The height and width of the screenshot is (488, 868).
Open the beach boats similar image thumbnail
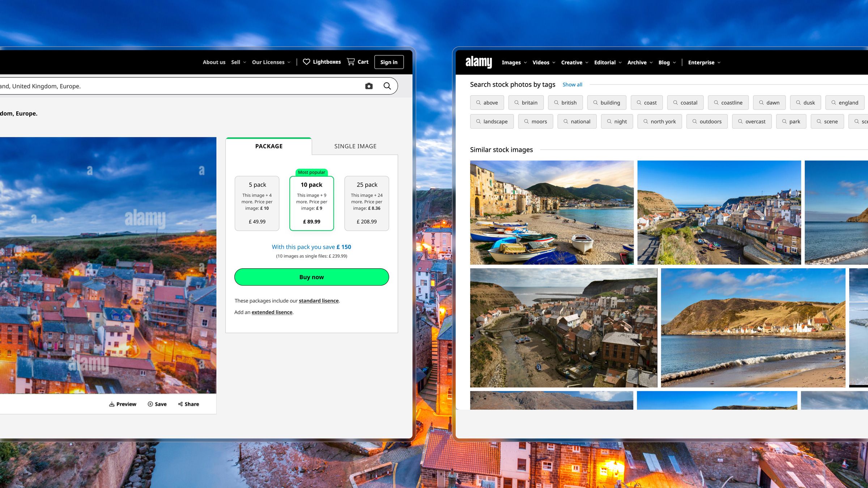click(552, 212)
